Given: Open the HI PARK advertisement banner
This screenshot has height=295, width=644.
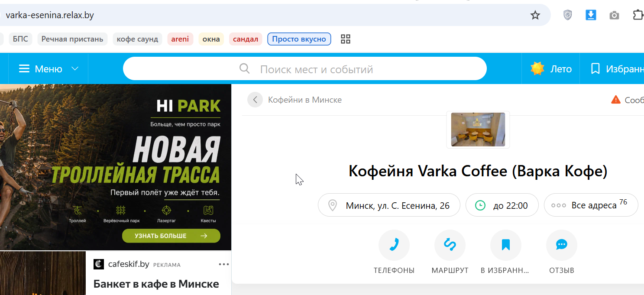Looking at the screenshot, I should (116, 167).
